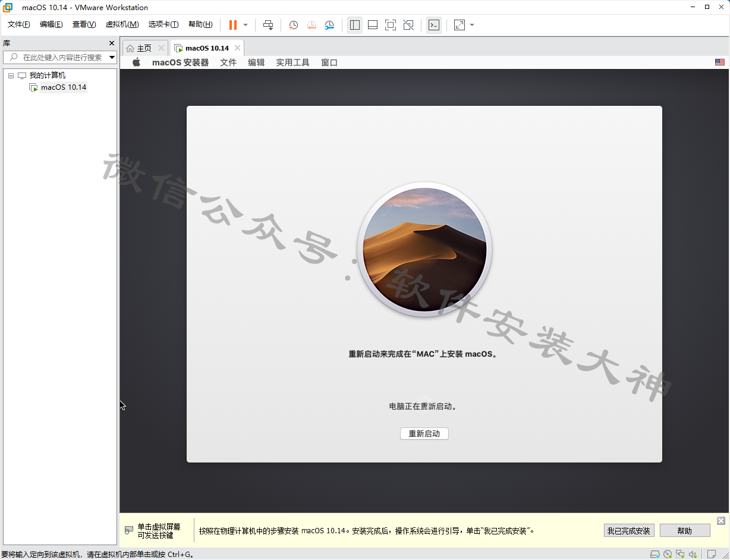
Task: Click the send Ctrl+Alt+Del toolbar icon
Action: click(268, 25)
